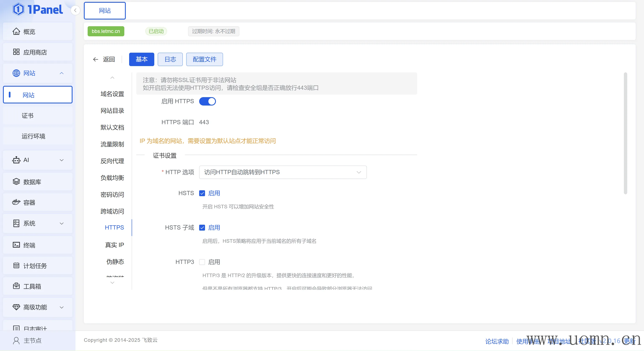This screenshot has height=351, width=644.
Task: Toggle the 启用 HTTPS switch off
Action: click(207, 101)
